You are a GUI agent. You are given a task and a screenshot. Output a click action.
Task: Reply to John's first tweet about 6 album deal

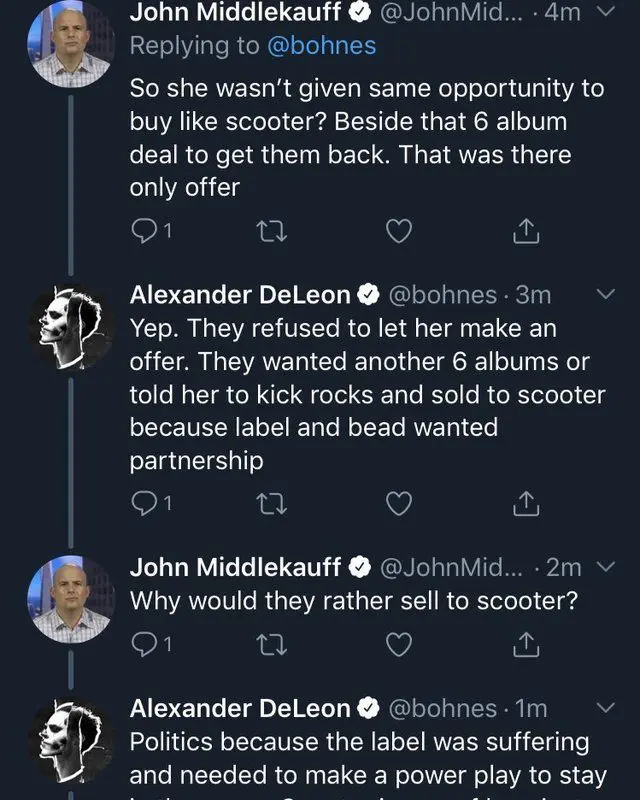pos(144,232)
